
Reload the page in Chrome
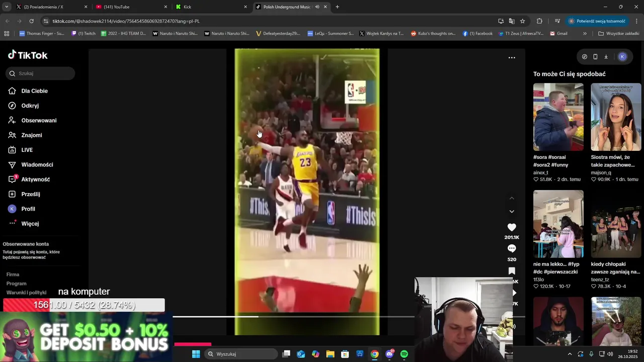(x=31, y=21)
